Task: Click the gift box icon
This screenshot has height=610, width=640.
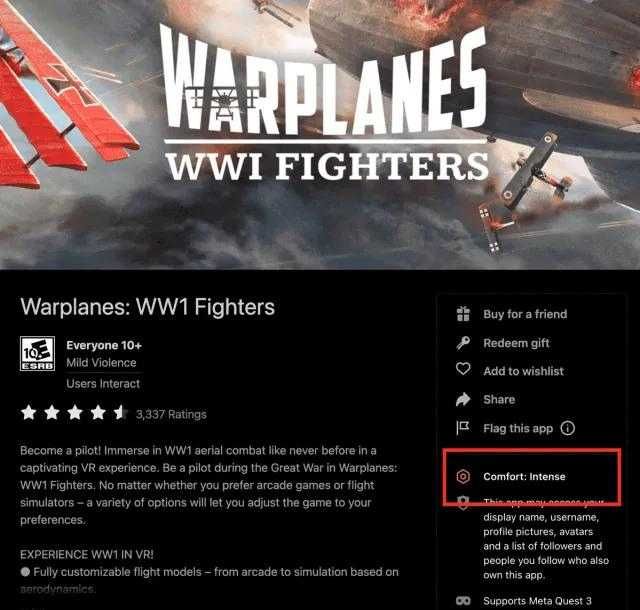Action: [463, 314]
